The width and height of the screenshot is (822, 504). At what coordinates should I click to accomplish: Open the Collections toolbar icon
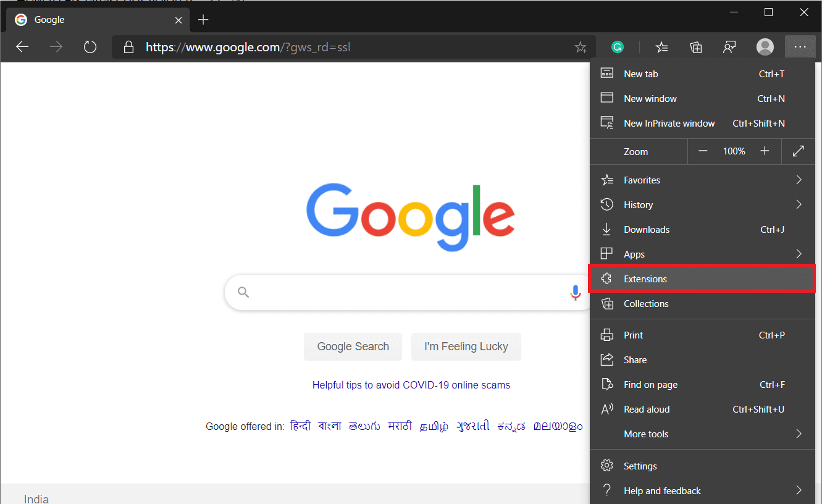[696, 47]
